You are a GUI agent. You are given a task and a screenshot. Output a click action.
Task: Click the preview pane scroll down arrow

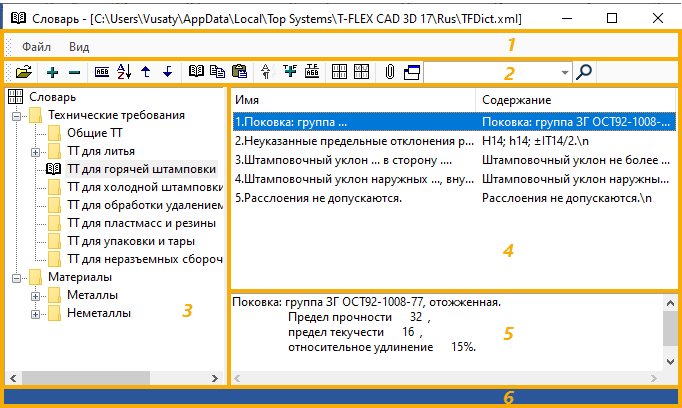pyautogui.click(x=670, y=362)
